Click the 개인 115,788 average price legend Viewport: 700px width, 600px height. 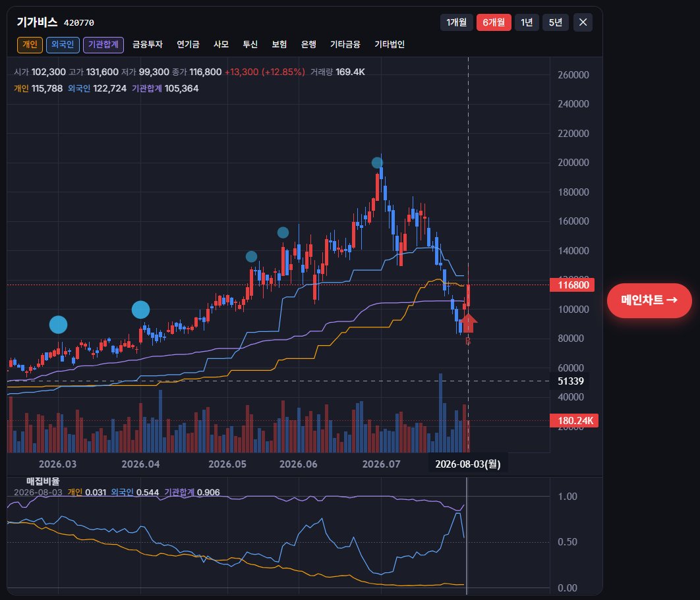point(38,88)
